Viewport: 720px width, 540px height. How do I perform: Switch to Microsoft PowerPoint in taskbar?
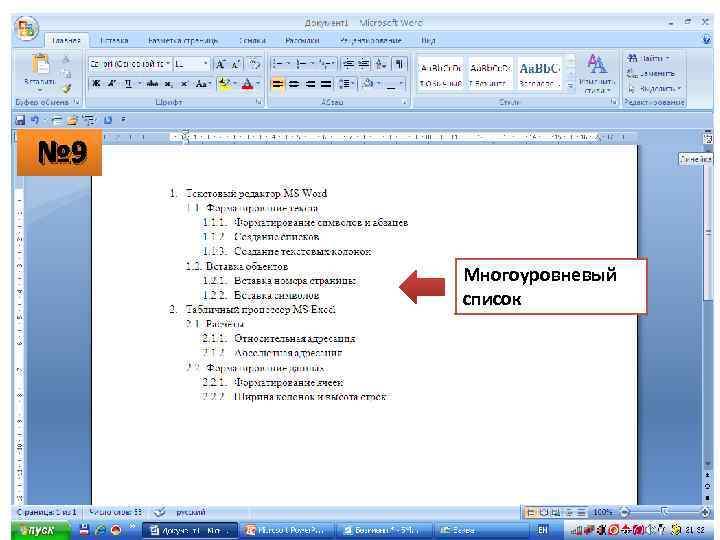(287, 530)
